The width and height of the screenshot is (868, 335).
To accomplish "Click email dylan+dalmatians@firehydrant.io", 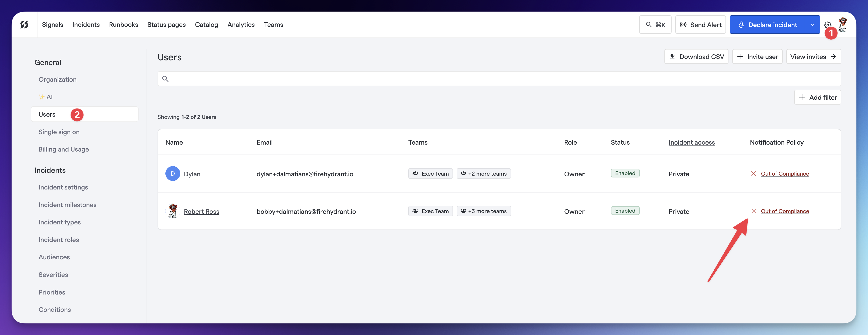I will pos(305,174).
